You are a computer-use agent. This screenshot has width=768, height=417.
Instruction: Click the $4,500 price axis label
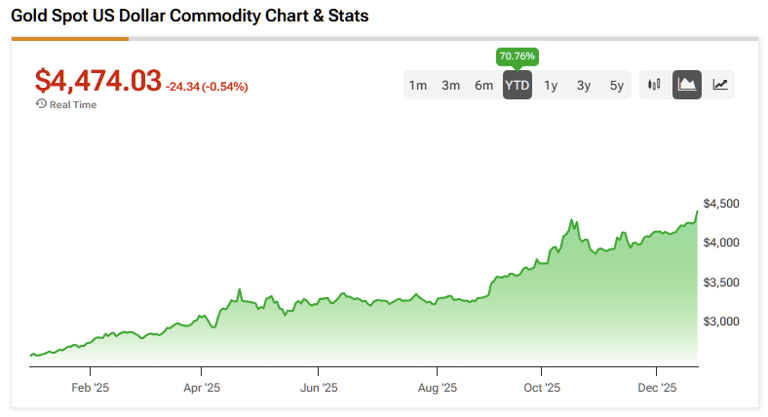pos(721,204)
